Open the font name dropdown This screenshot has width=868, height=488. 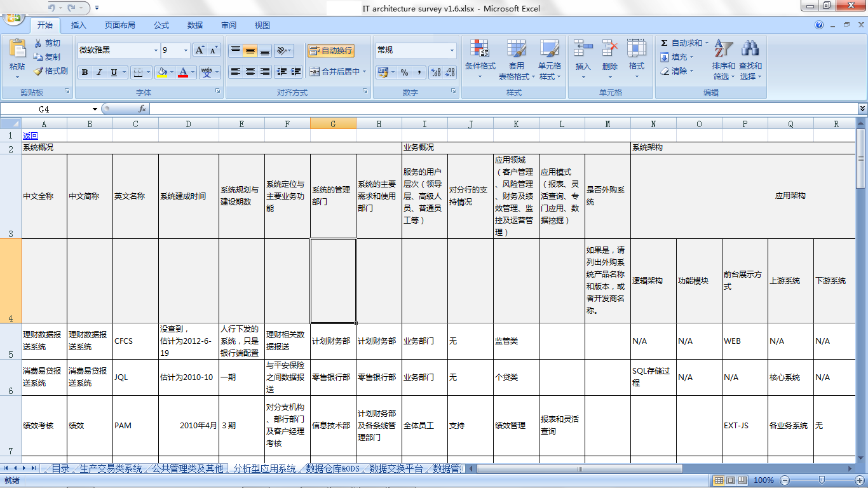(x=156, y=51)
